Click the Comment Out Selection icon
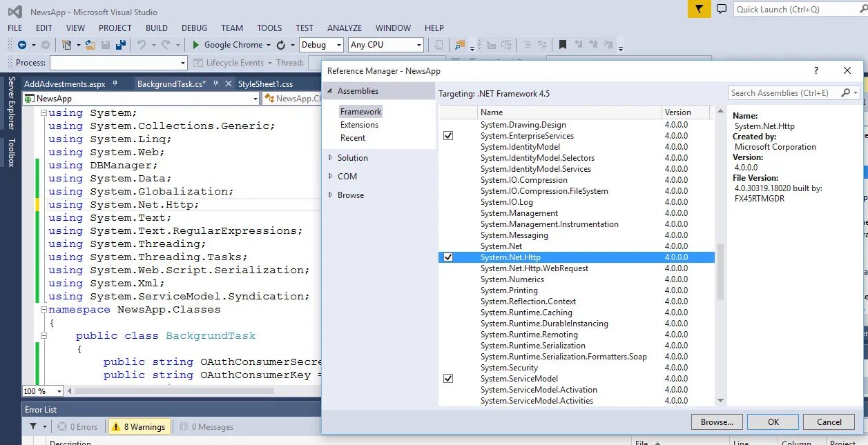Screen dimensions: 868x445 tap(526, 45)
